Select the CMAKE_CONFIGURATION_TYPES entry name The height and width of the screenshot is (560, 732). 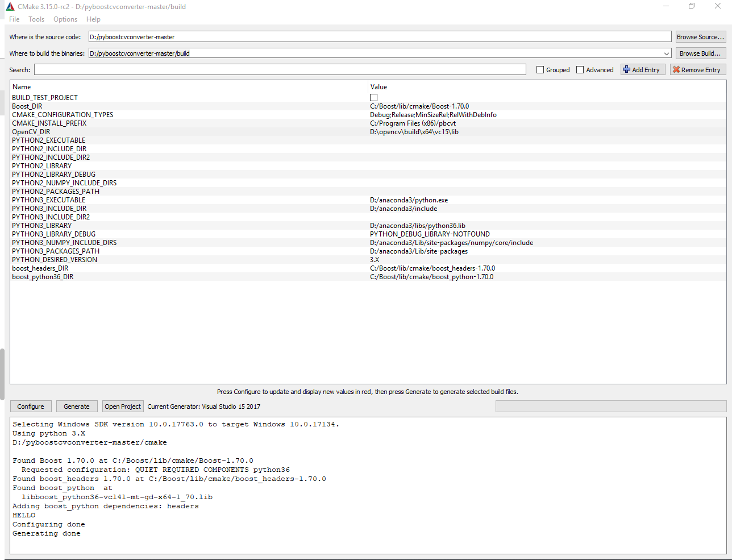pyautogui.click(x=63, y=115)
